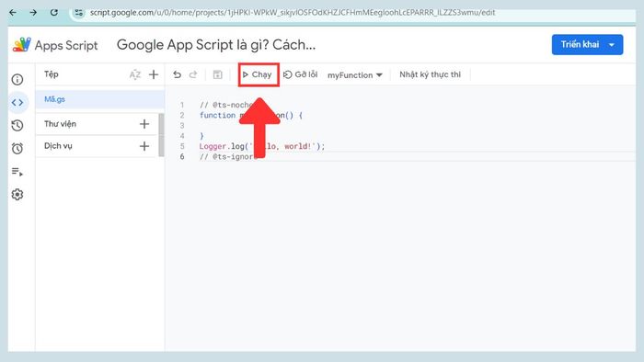Go back with the browser back arrow
Image resolution: width=644 pixels, height=362 pixels.
pyautogui.click(x=13, y=13)
